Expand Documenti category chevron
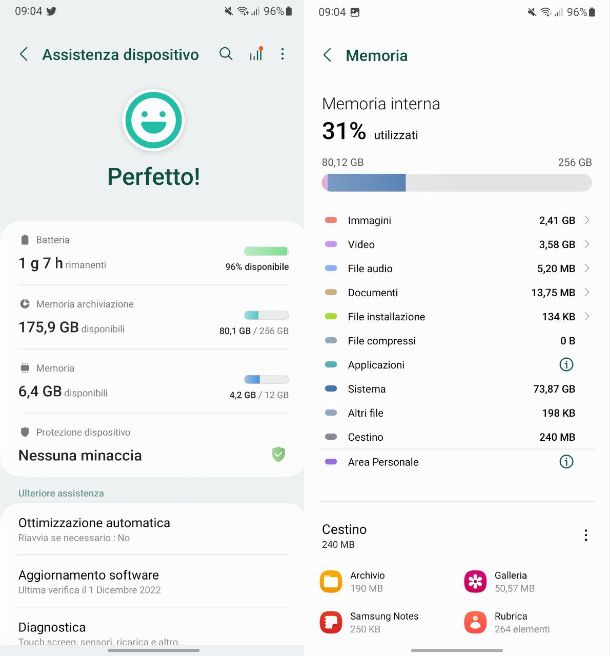Viewport: 610px width, 657px height. pos(587,292)
